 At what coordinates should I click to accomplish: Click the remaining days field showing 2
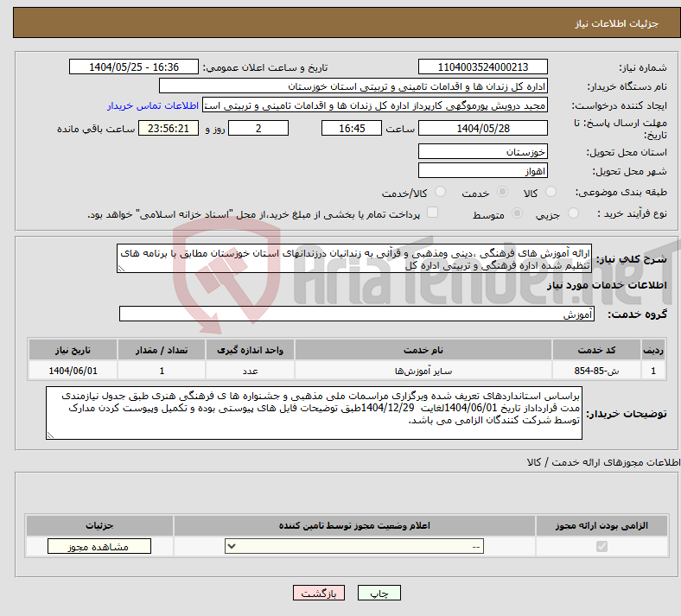[x=258, y=128]
